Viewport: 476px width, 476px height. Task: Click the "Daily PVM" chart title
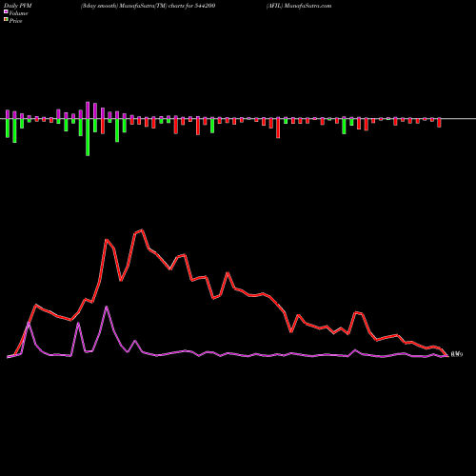coord(18,6)
